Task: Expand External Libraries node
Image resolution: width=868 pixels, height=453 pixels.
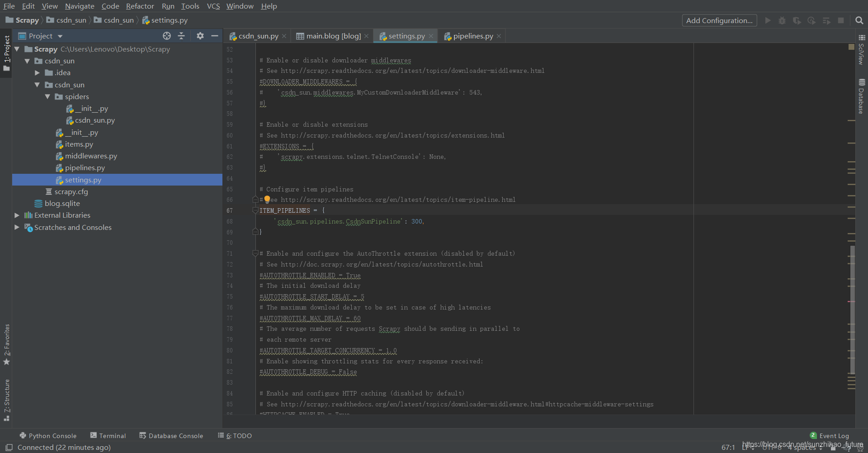Action: tap(17, 215)
